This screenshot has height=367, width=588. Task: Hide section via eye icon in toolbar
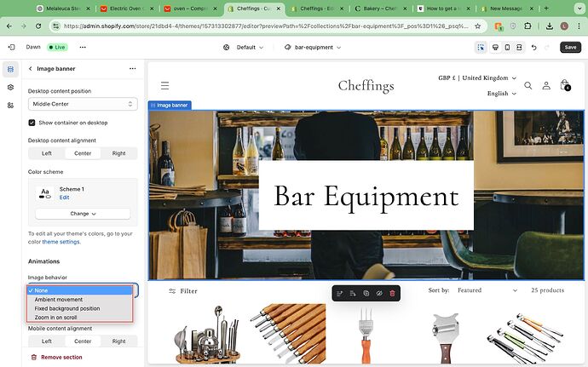(x=379, y=293)
